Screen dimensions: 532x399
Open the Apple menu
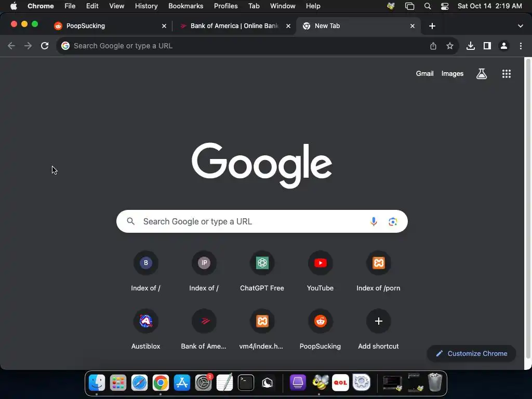pyautogui.click(x=14, y=6)
